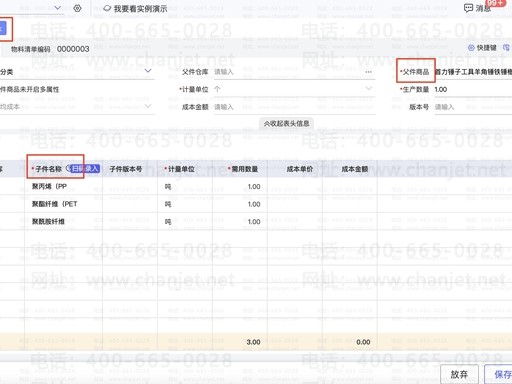
Task: Collapse header with 收起表头信息
Action: [286, 123]
